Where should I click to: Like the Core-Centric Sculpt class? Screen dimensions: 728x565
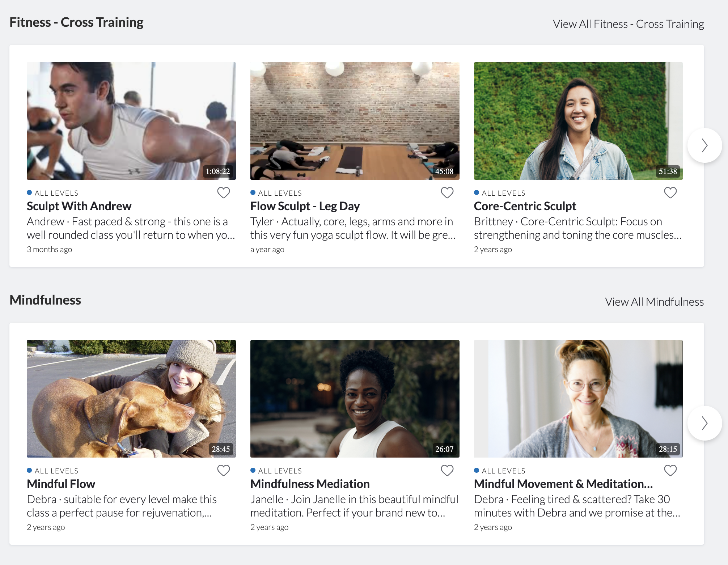[670, 193]
